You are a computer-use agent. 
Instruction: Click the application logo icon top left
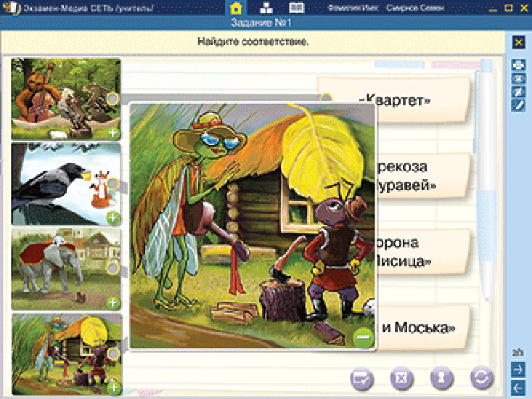(12, 8)
